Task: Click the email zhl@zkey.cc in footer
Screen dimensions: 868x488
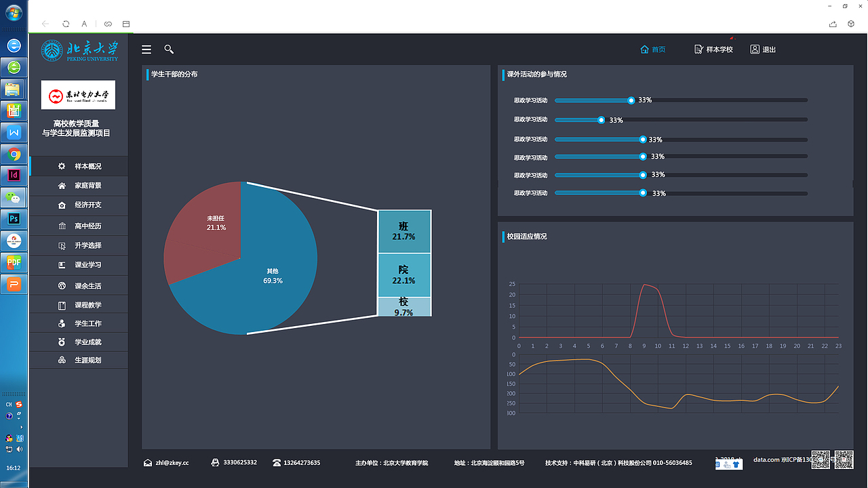Action: [172, 463]
